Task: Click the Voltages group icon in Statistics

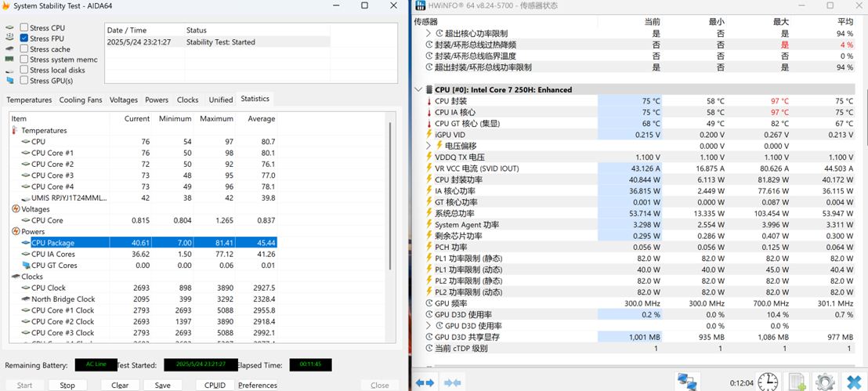Action: (x=16, y=209)
